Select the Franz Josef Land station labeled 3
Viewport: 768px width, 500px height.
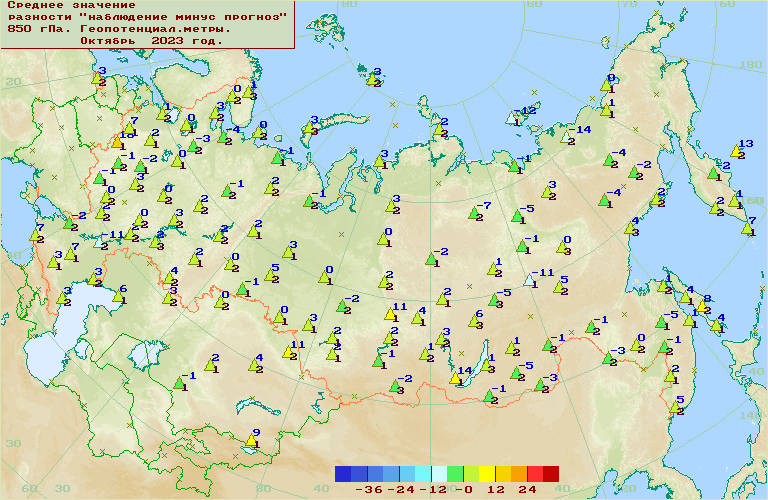(373, 79)
